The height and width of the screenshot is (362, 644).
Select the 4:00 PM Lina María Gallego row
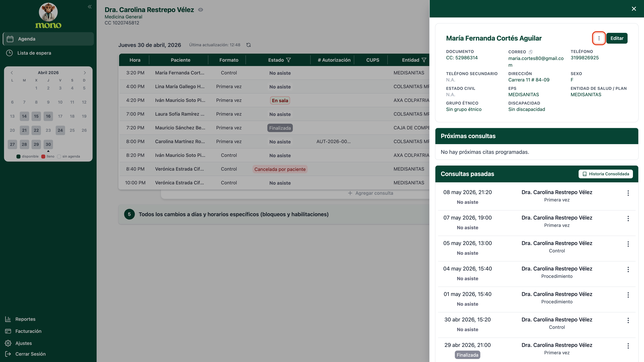pyautogui.click(x=274, y=86)
